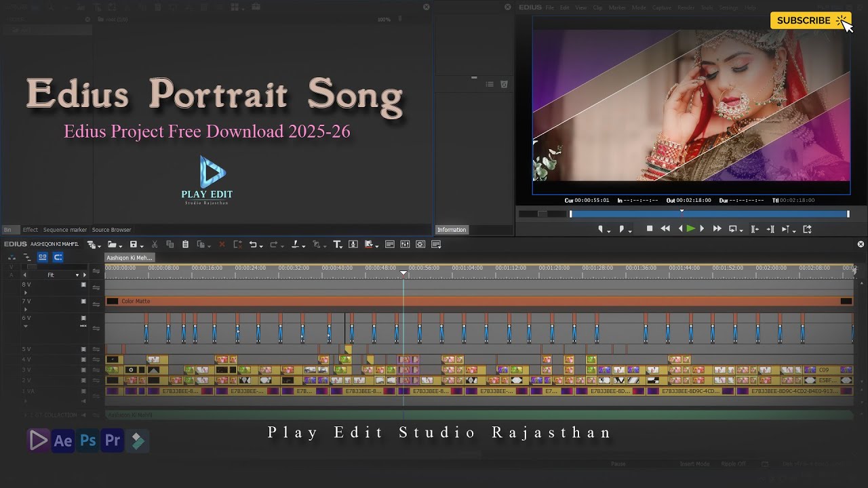
Task: Click the Loop playback icon
Action: click(732, 229)
